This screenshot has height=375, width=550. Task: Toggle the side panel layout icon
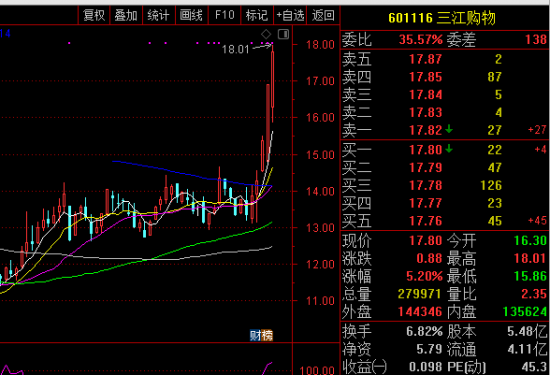click(283, 34)
